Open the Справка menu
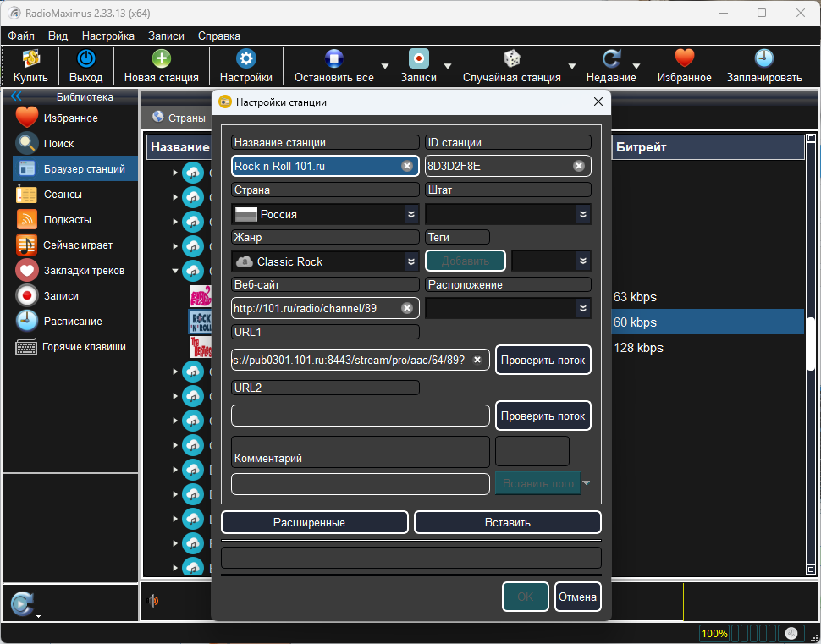Screen dimensions: 821x644 pos(219,36)
